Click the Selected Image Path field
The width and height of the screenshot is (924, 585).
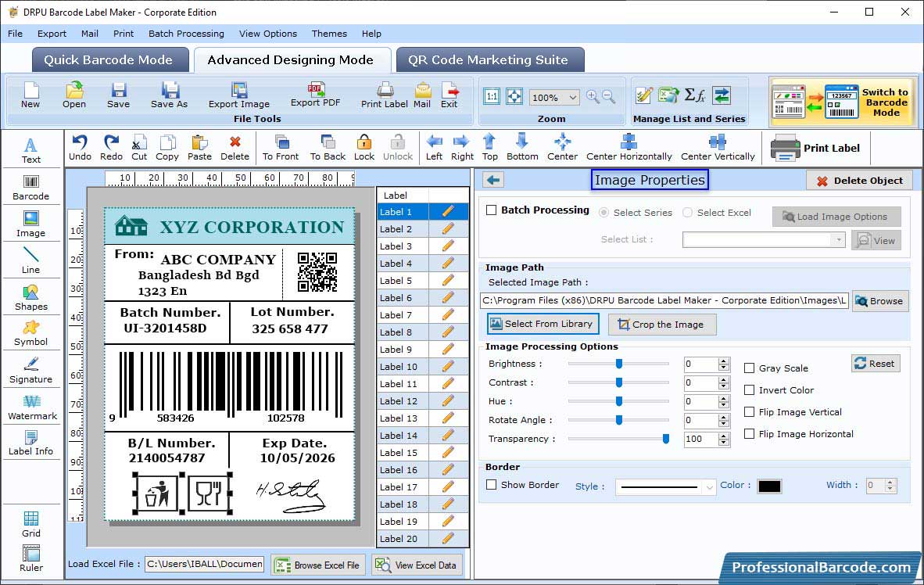coord(664,300)
